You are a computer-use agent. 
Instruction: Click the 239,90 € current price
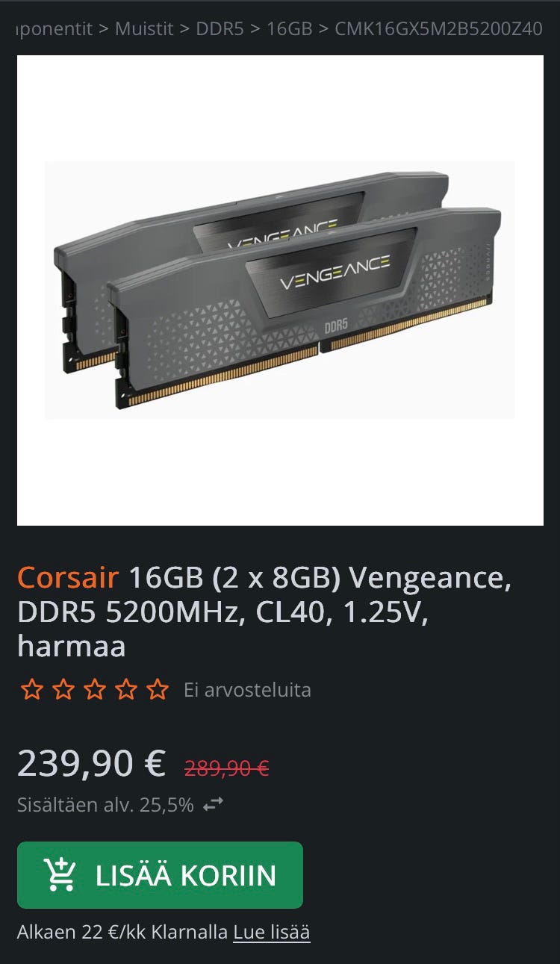point(91,763)
